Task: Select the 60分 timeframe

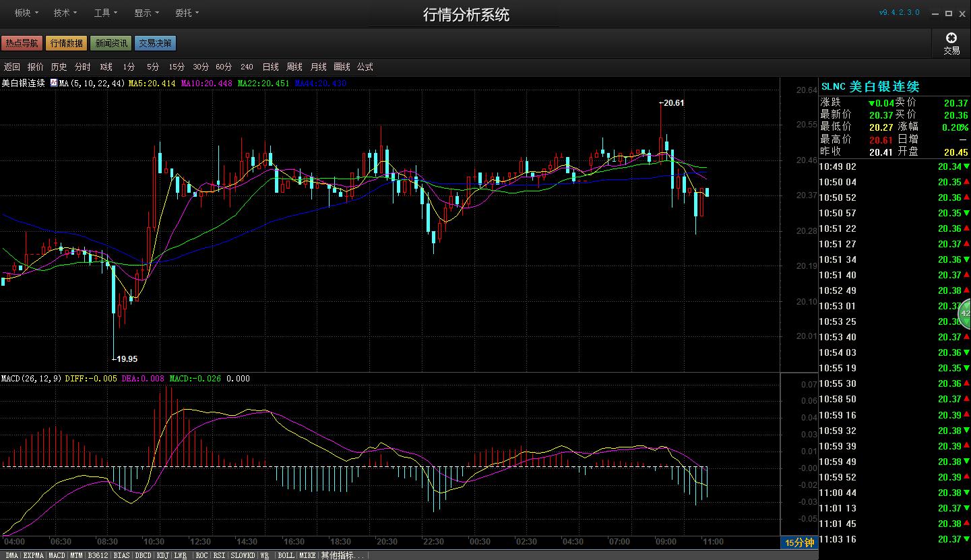Action: 224,67
